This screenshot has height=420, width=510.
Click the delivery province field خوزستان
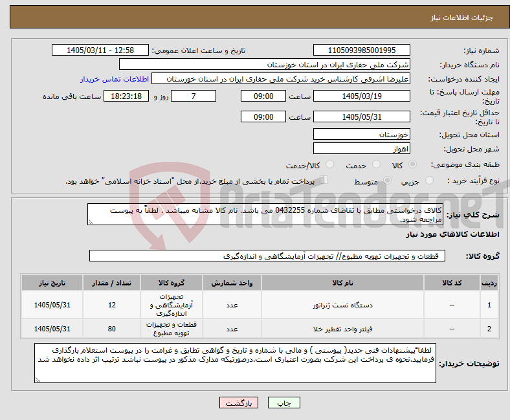click(361, 135)
